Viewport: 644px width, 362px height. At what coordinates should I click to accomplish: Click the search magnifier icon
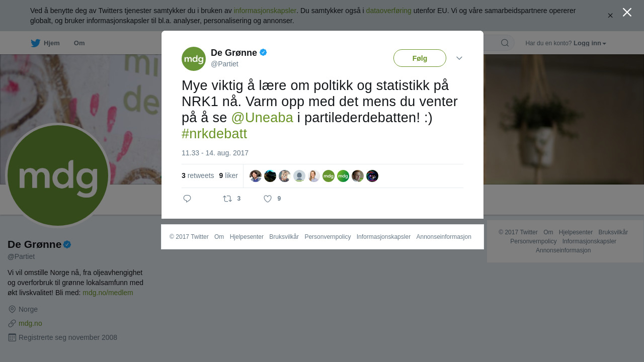click(505, 43)
